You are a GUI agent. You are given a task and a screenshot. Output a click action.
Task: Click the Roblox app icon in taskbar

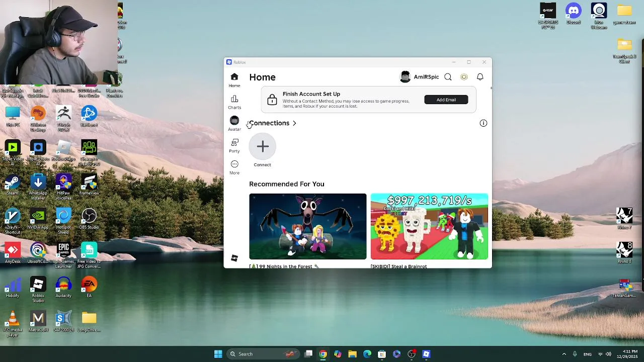[x=426, y=354]
